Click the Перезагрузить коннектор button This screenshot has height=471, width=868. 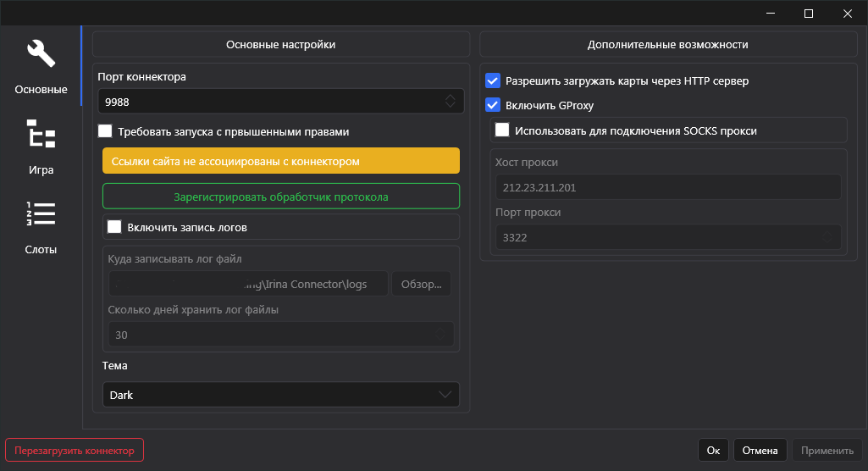75,451
